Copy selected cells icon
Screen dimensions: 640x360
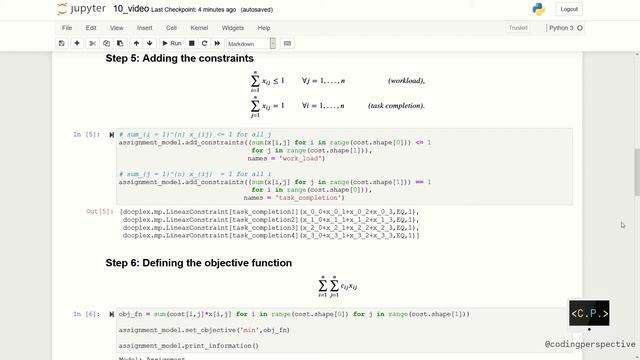click(x=106, y=43)
